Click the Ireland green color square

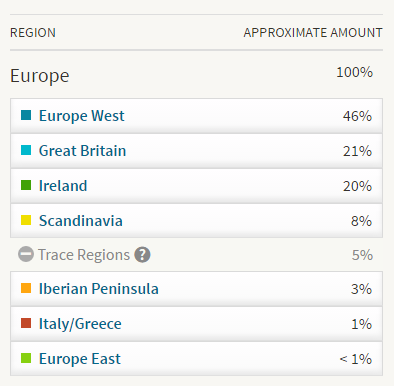[x=26, y=185]
